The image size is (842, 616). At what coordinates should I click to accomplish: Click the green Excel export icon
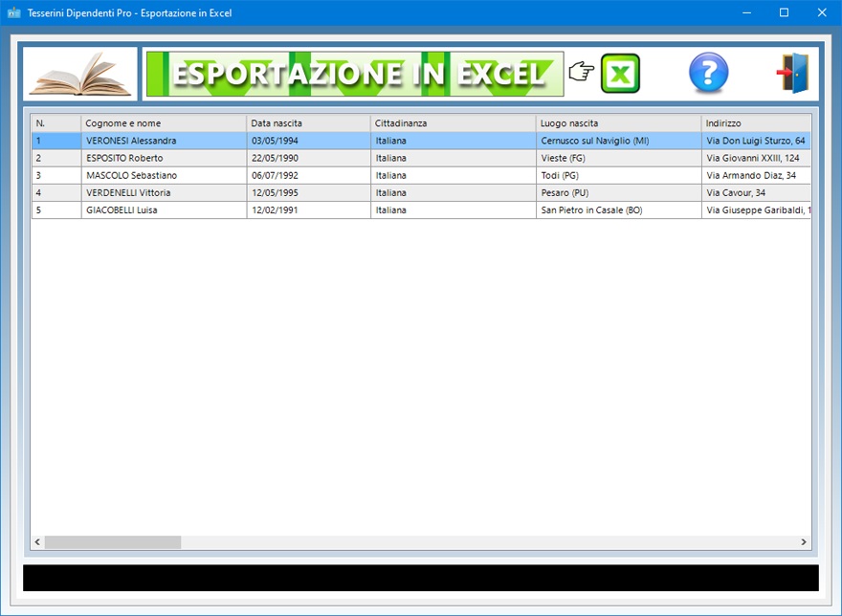tap(620, 74)
